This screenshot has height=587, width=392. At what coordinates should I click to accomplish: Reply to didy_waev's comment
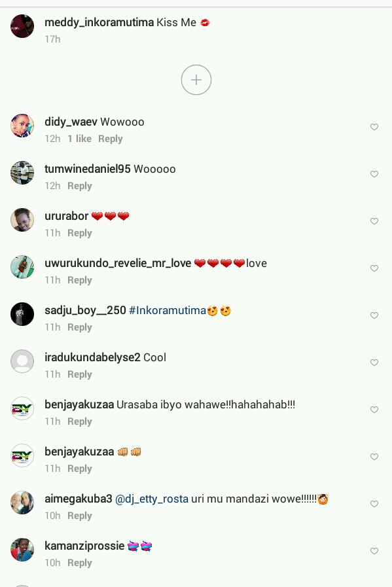[x=111, y=139]
